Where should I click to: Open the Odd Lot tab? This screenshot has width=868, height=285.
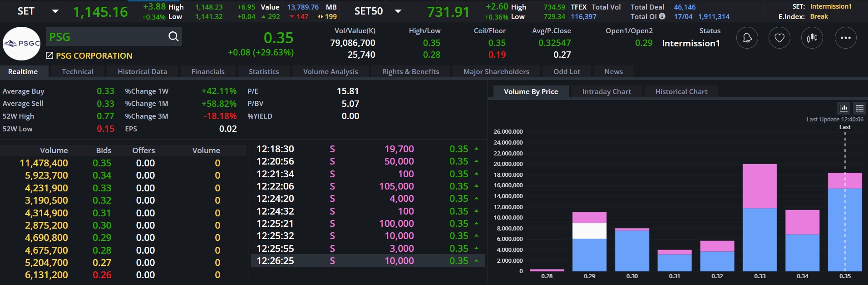[567, 71]
